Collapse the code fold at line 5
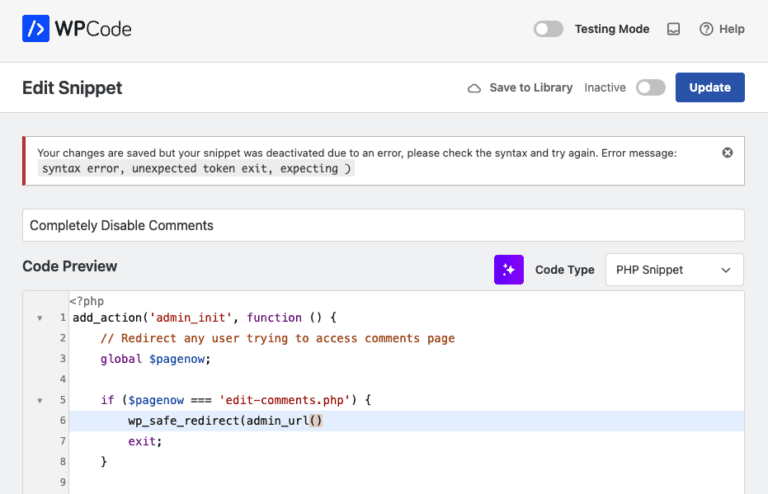The width and height of the screenshot is (768, 494). pyautogui.click(x=40, y=400)
